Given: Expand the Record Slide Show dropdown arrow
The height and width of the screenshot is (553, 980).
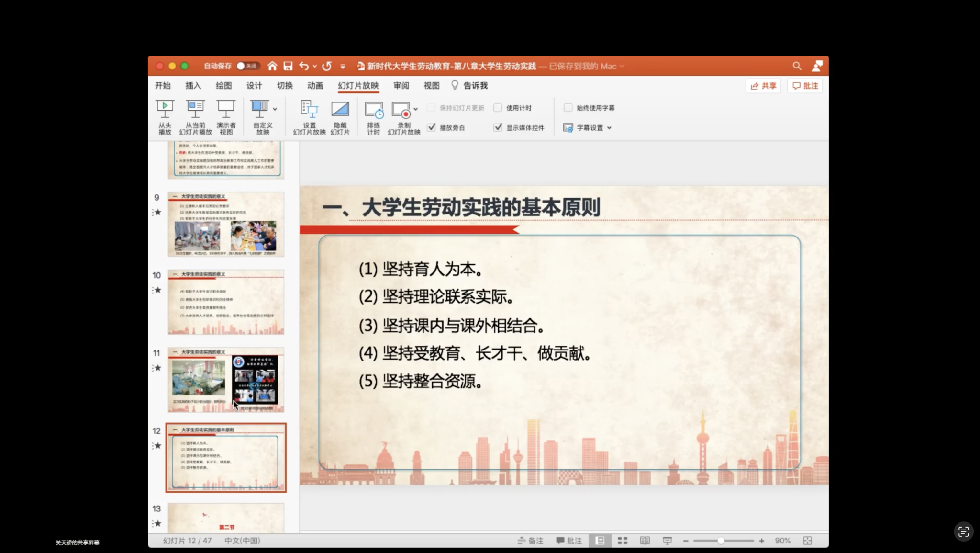Looking at the screenshot, I should click(x=416, y=109).
